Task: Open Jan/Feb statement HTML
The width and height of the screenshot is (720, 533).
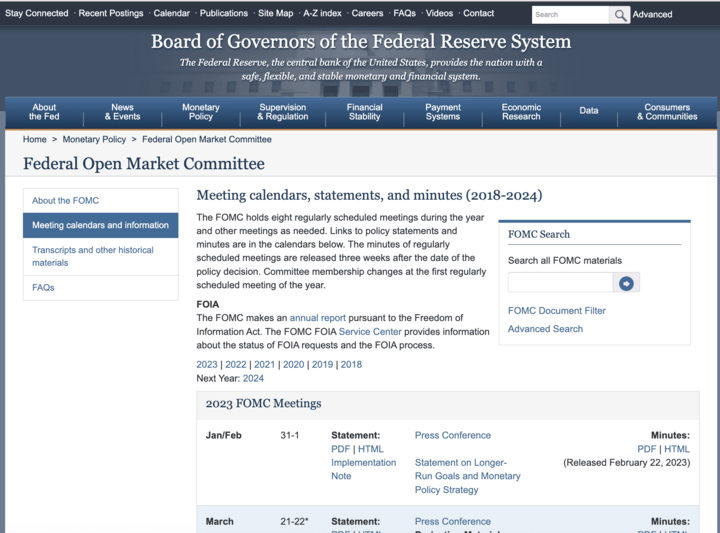Action: point(371,449)
